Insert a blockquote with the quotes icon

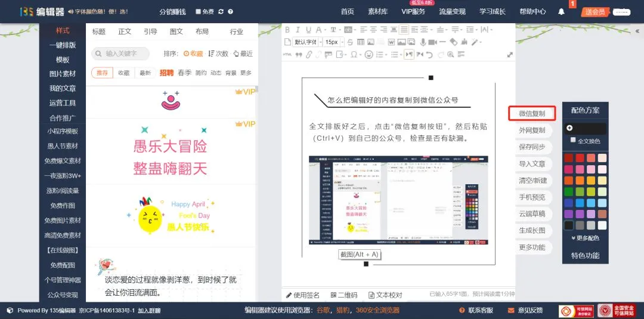(299, 55)
